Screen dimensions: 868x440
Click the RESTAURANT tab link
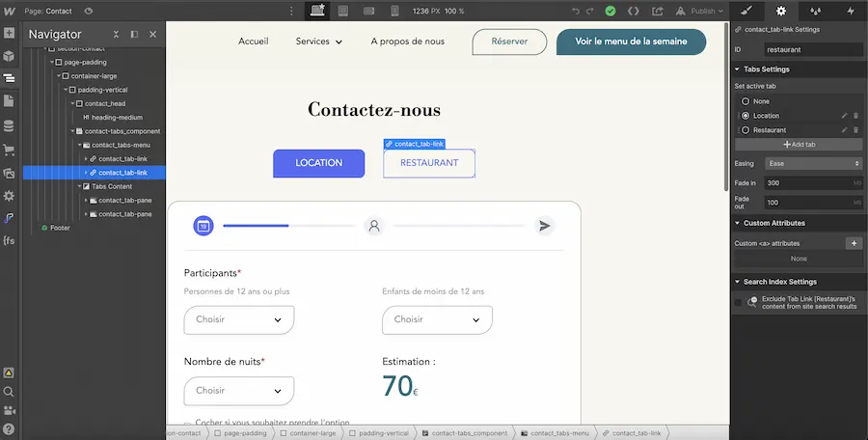pyautogui.click(x=429, y=163)
